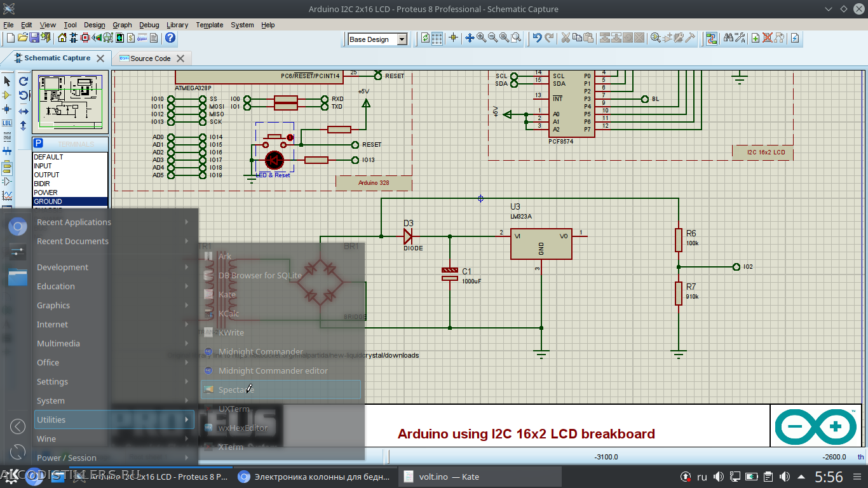Open the Design menu

(x=95, y=25)
